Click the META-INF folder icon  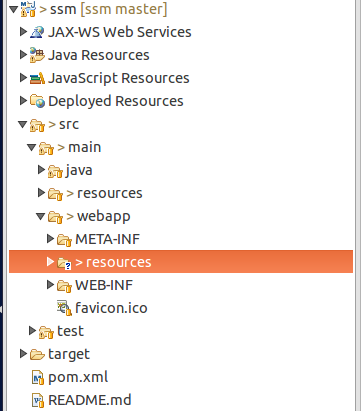64,240
